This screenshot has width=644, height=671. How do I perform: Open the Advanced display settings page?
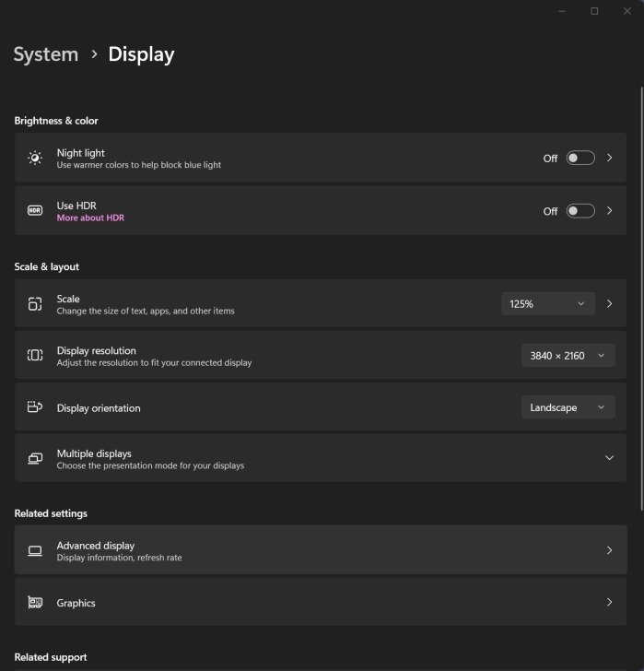click(x=321, y=550)
